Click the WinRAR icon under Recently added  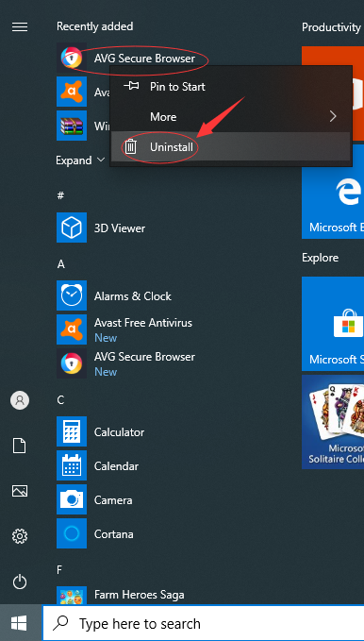point(72,126)
